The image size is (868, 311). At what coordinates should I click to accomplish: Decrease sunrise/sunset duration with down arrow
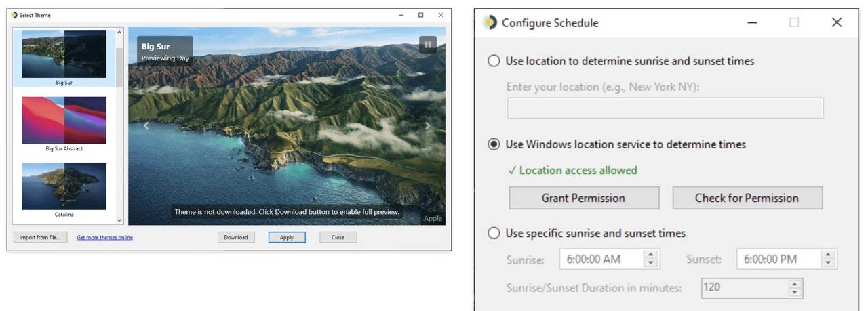click(x=795, y=292)
